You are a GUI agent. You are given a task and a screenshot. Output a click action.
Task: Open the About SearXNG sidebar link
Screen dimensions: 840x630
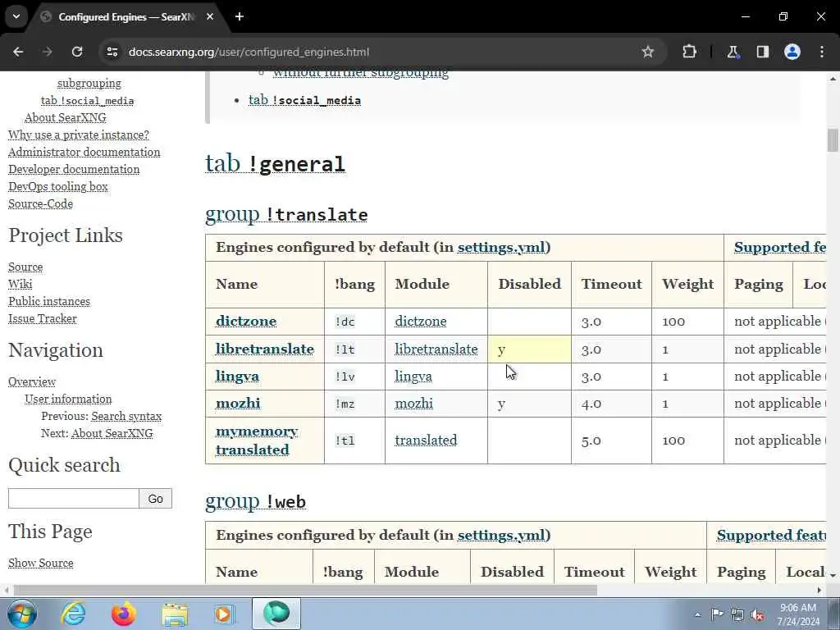point(66,117)
